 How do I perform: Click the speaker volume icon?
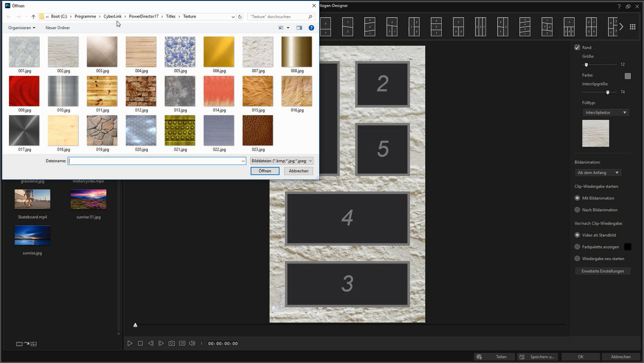point(192,343)
